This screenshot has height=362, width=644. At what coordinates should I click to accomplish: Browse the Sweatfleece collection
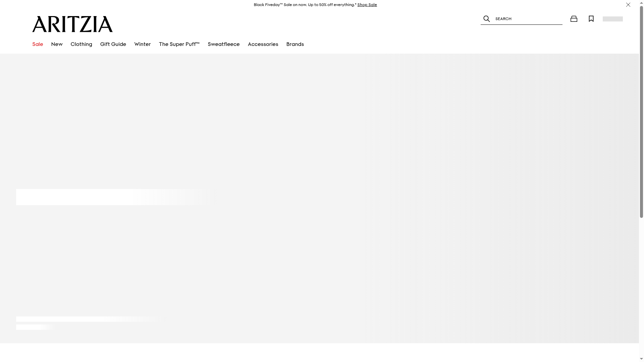pos(223,44)
